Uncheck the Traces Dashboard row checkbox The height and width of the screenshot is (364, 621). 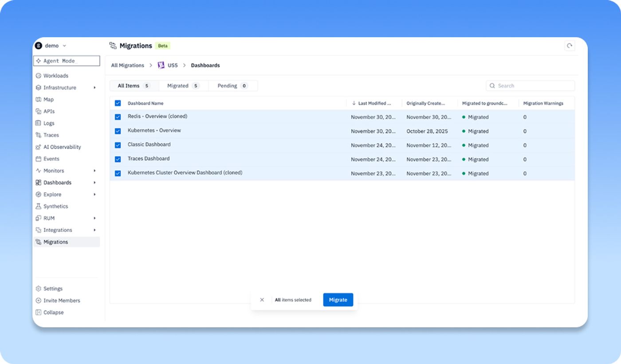point(118,159)
